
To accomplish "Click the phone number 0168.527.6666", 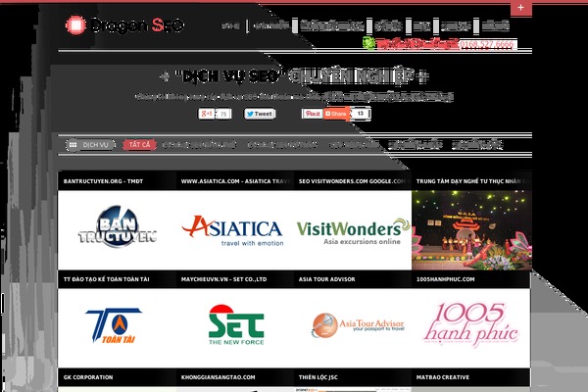I will click(487, 45).
